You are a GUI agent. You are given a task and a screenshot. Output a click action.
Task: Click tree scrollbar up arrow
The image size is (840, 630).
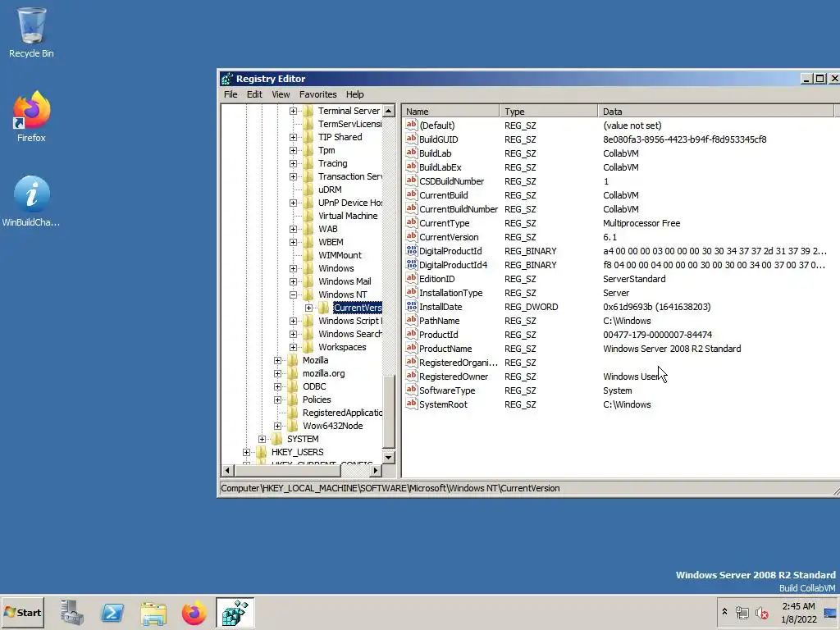click(x=389, y=111)
